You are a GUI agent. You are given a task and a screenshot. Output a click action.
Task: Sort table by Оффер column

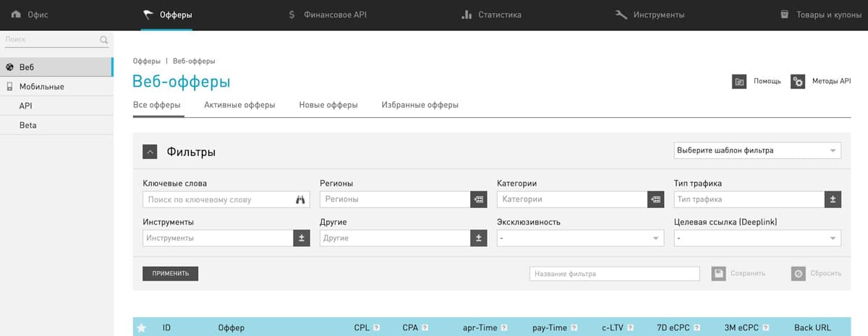click(231, 328)
